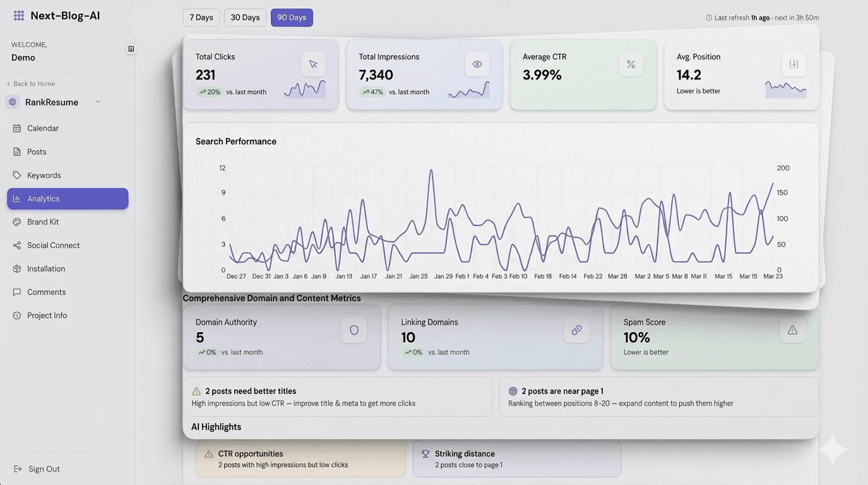
Task: Toggle the sidebar collapse icon next to Demo
Action: [131, 48]
